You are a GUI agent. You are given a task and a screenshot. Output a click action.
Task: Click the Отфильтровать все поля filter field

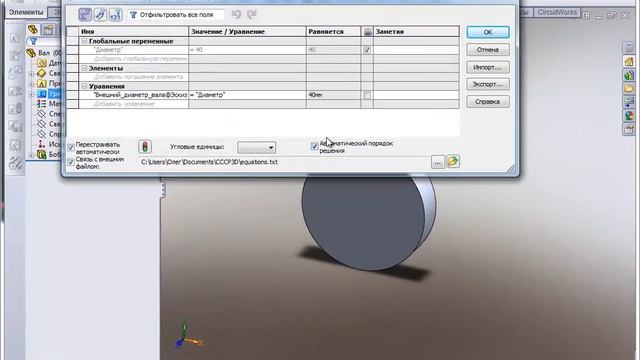point(176,15)
